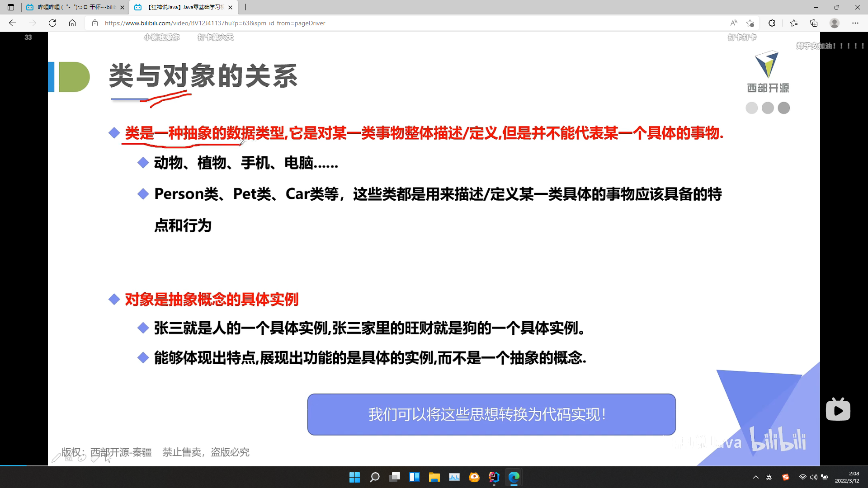Refresh the current page
This screenshot has width=868, height=488.
52,23
